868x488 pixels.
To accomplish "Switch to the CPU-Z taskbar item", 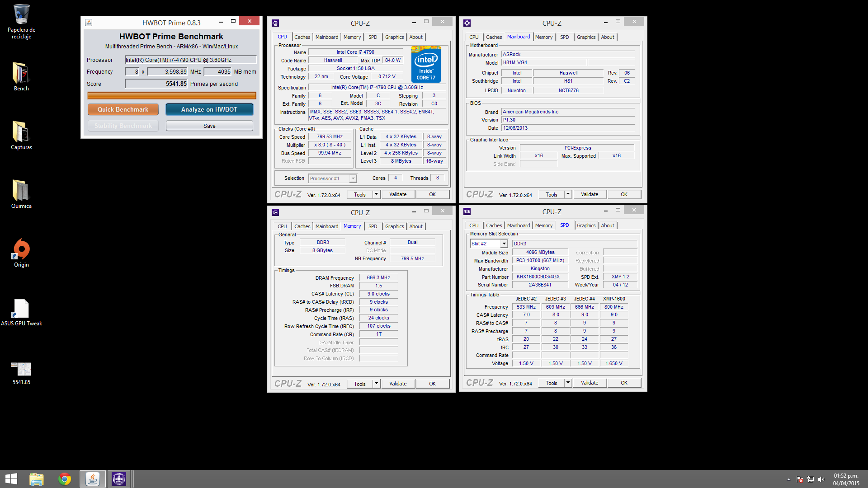I will pyautogui.click(x=119, y=479).
